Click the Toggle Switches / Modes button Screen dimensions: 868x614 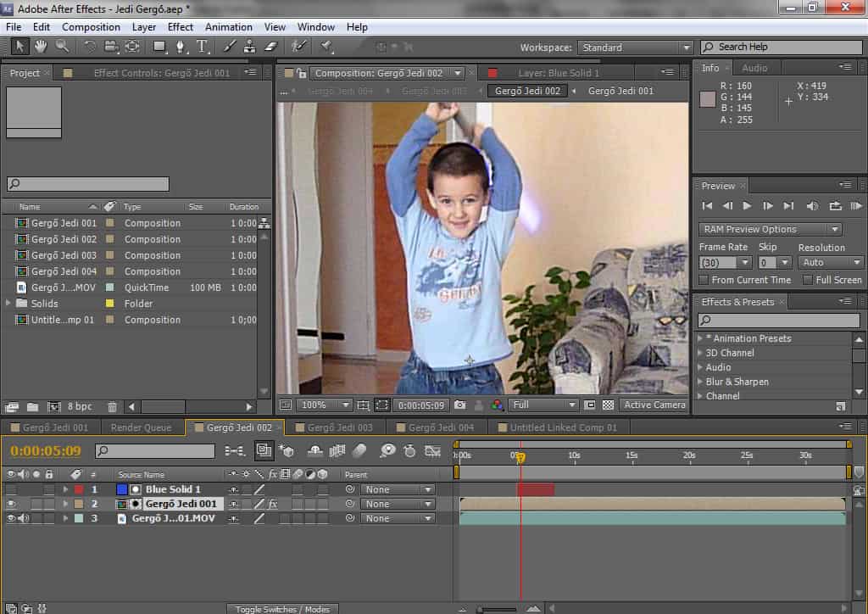point(282,609)
